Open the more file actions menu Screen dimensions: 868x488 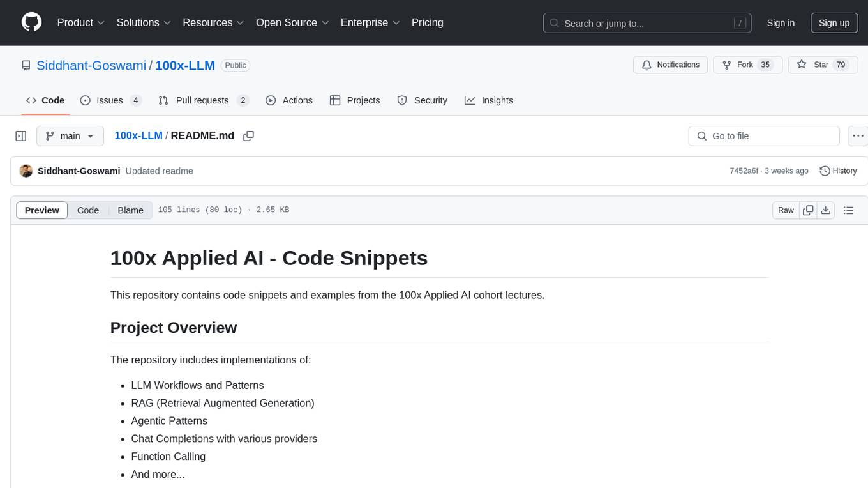(x=858, y=136)
